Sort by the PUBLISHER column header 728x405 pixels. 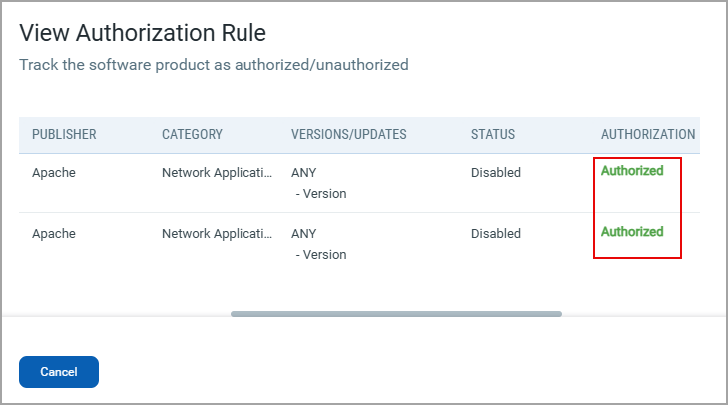[x=64, y=134]
